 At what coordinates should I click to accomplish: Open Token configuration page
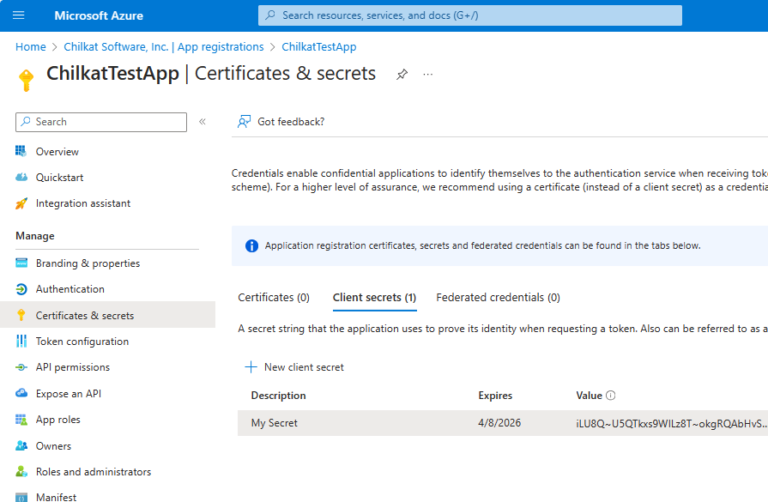point(82,341)
